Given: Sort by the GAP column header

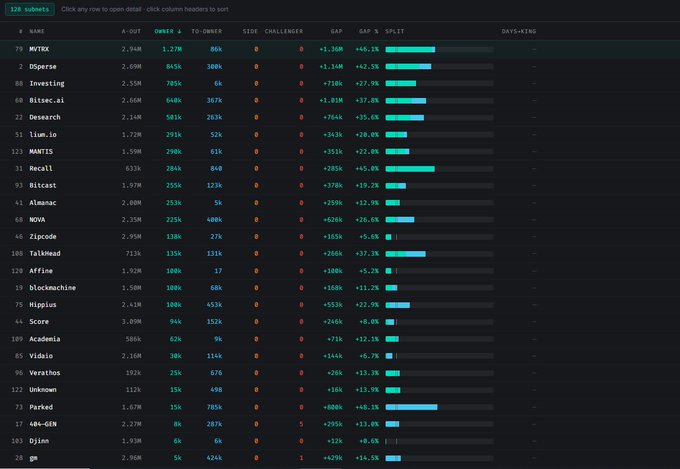Looking at the screenshot, I should point(337,31).
